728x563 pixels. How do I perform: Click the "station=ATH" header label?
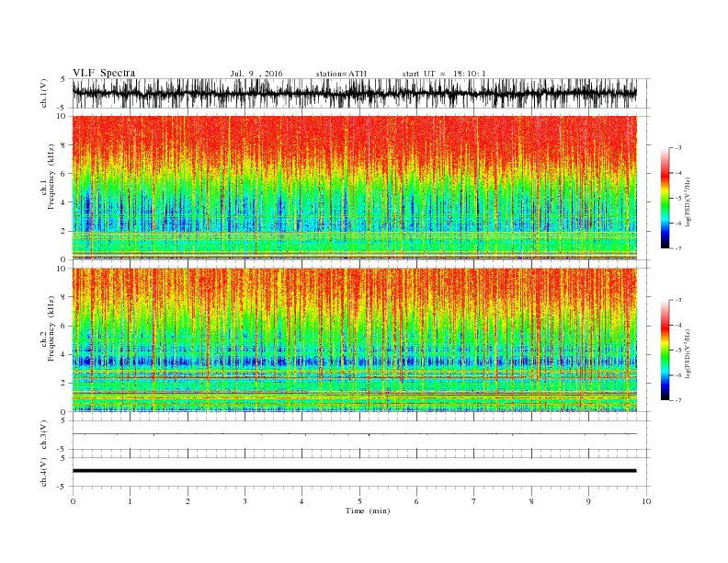pyautogui.click(x=341, y=74)
